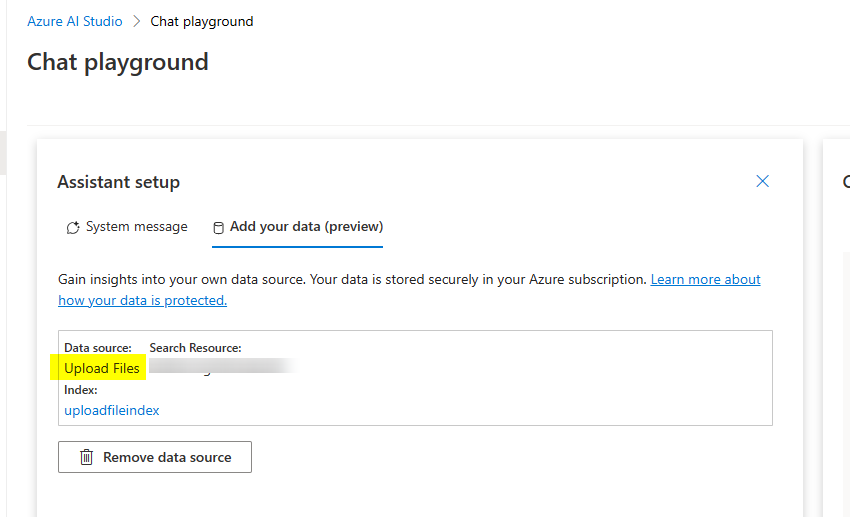Click the Data source: label
The image size is (850, 517).
(x=98, y=347)
